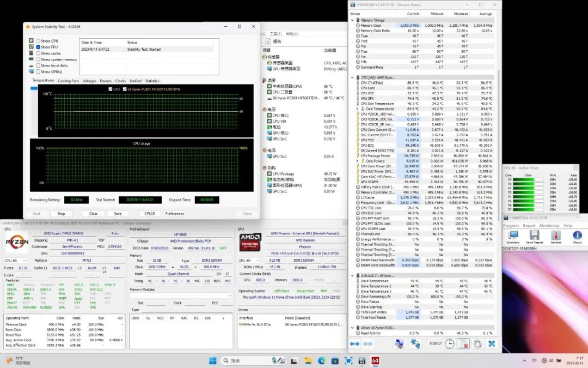The width and height of the screenshot is (588, 368).
Task: Click the HWiNFO Summary toolbar icon
Action: point(513,237)
